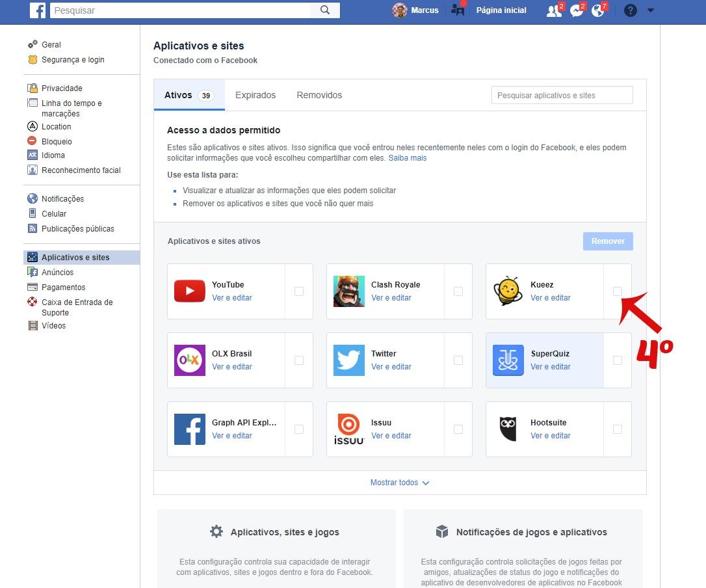Go to Página inicial
The height and width of the screenshot is (588, 706).
click(x=501, y=10)
